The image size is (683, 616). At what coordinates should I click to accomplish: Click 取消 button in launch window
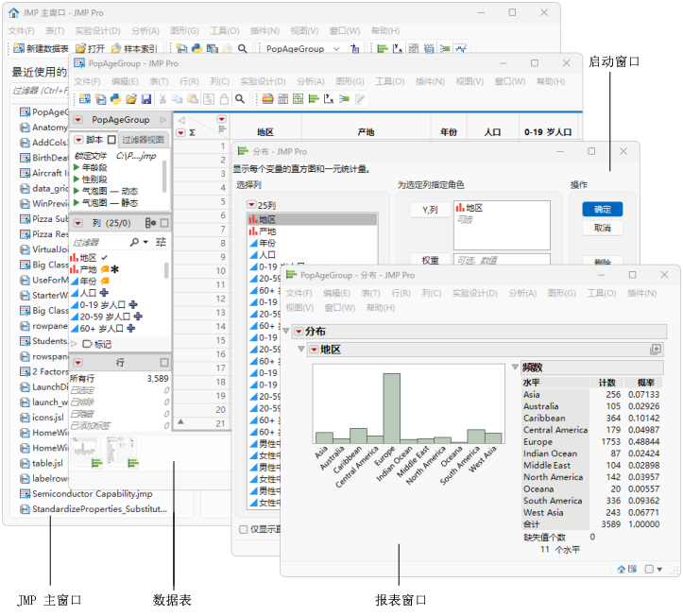[603, 228]
